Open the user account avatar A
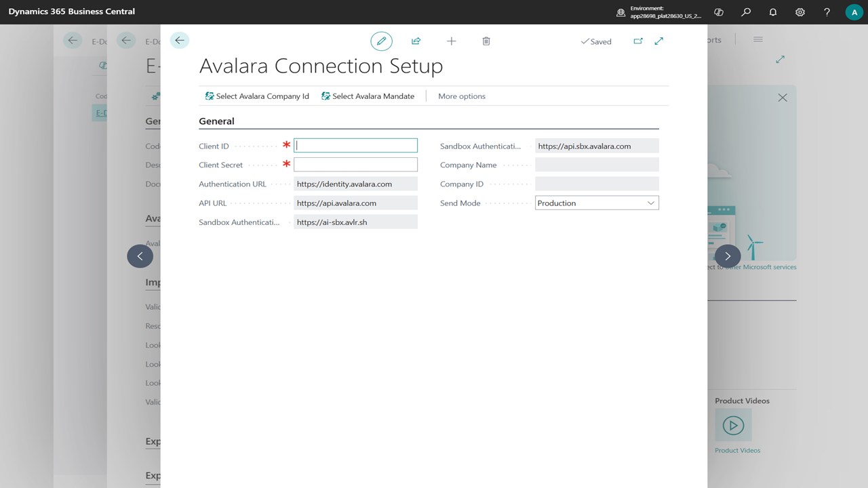The width and height of the screenshot is (868, 488). (x=854, y=12)
